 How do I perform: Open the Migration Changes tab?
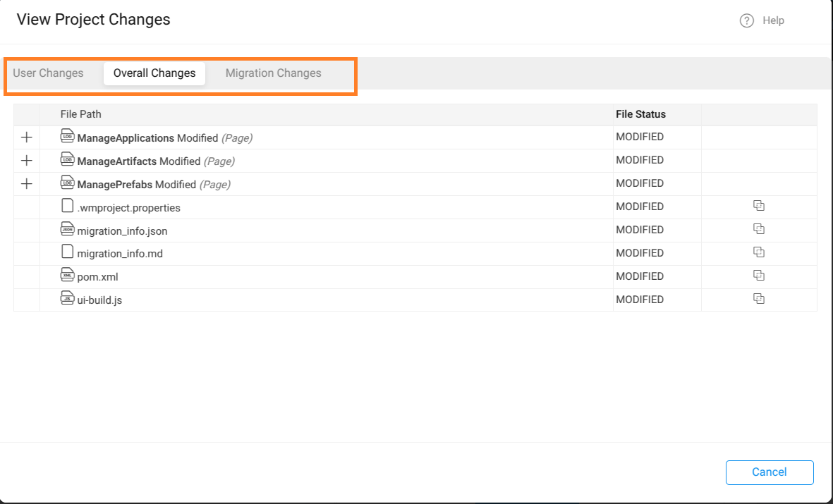273,73
